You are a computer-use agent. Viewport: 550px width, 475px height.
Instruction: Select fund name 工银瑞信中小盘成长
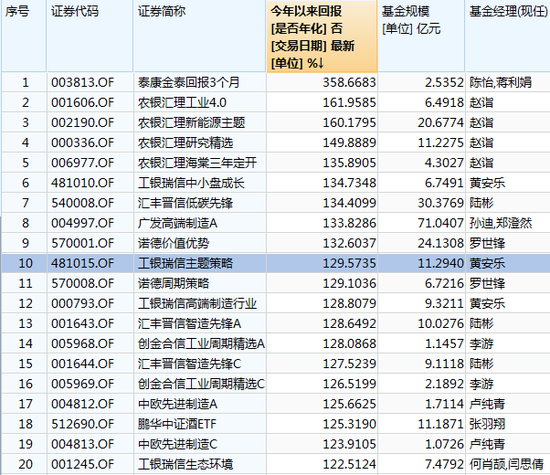[191, 183]
